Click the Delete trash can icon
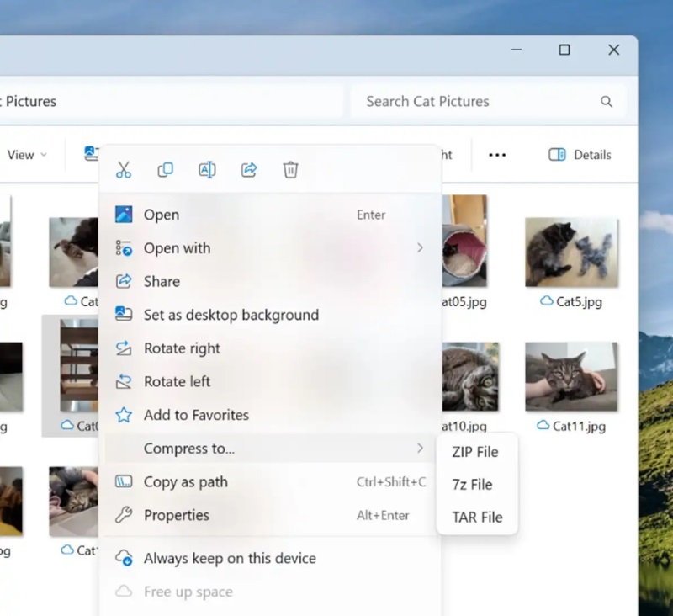This screenshot has width=673, height=616. (290, 170)
